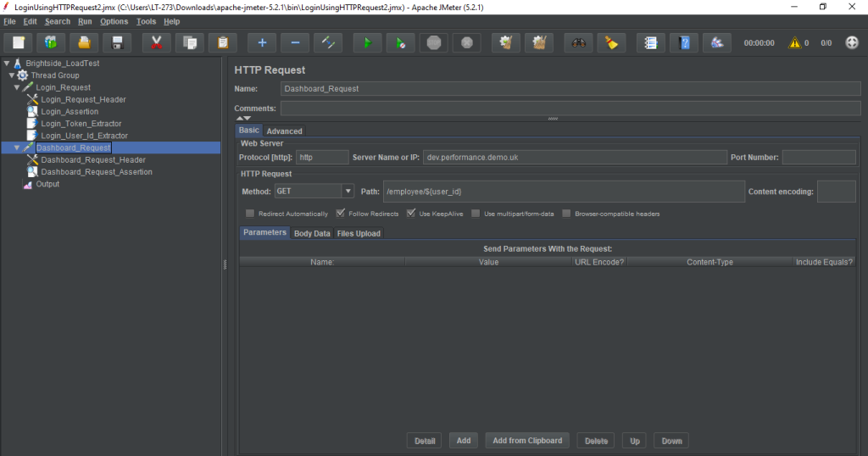Open the Options menu
868x456 pixels.
pyautogui.click(x=114, y=21)
